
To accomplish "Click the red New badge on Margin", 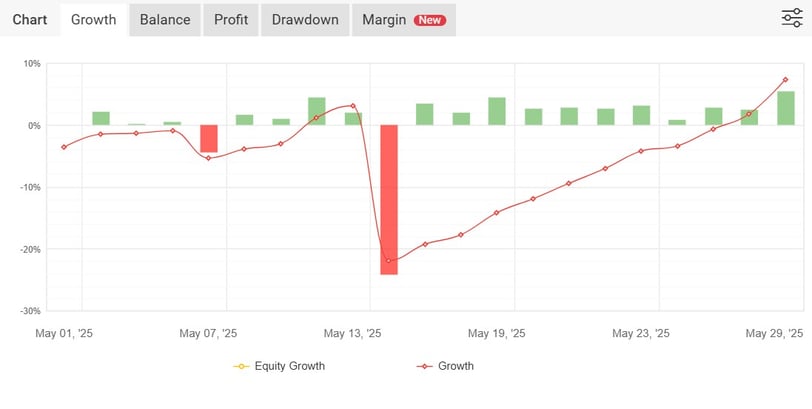I will coord(430,20).
